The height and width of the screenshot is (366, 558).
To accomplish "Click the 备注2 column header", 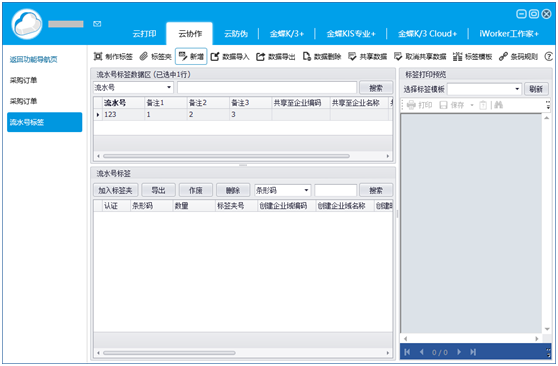I will [208, 103].
